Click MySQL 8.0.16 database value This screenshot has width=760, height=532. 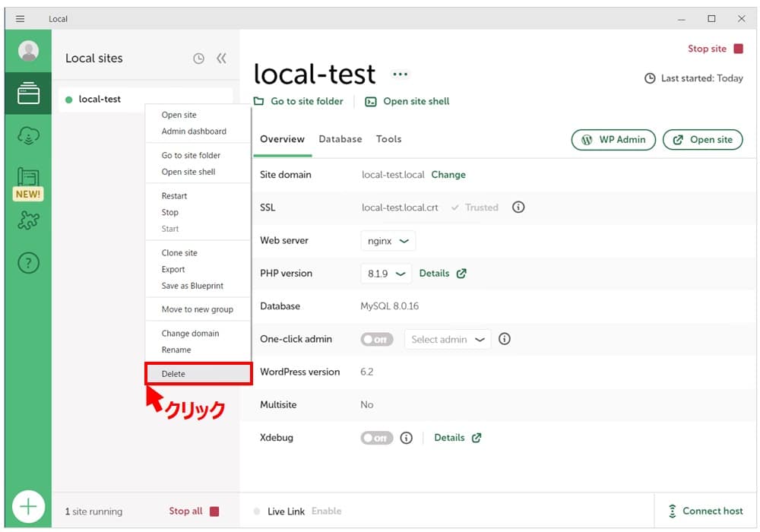pos(389,306)
